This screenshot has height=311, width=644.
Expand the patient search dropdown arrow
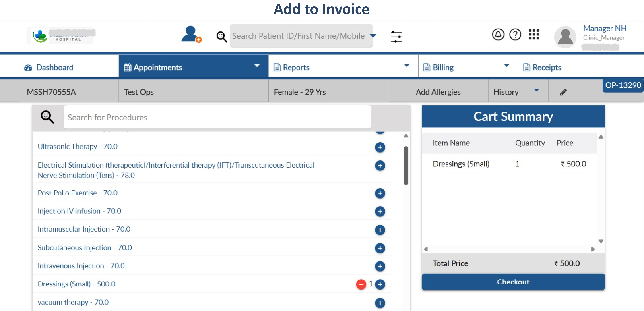point(373,36)
